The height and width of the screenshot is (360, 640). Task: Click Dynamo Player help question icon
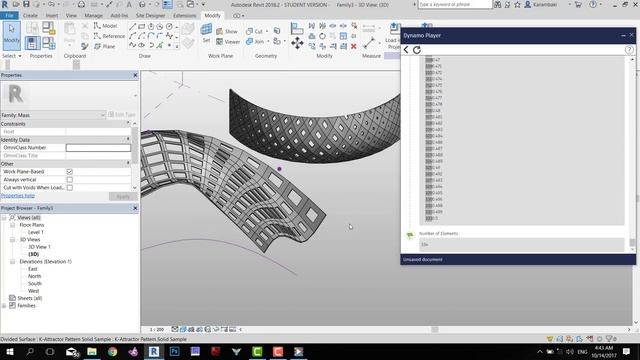629,50
